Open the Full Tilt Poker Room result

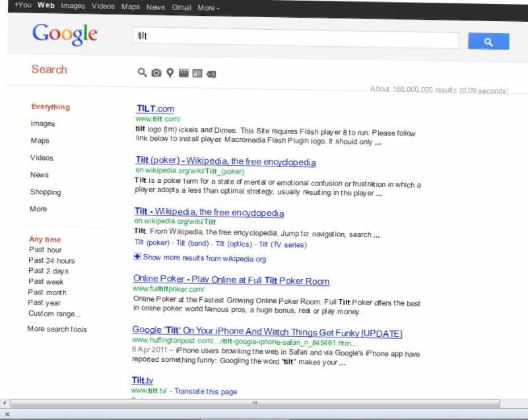tap(232, 280)
